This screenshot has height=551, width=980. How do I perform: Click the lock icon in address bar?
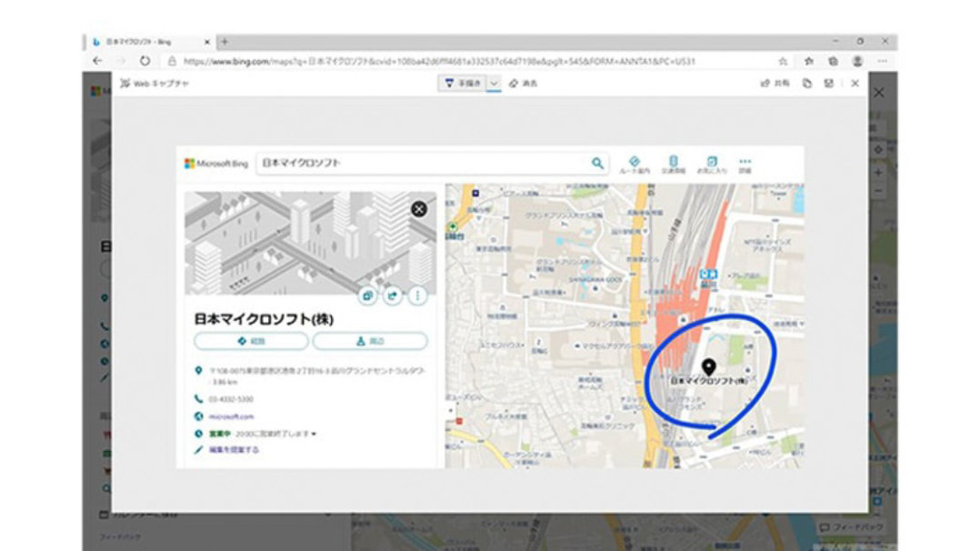pos(172,61)
